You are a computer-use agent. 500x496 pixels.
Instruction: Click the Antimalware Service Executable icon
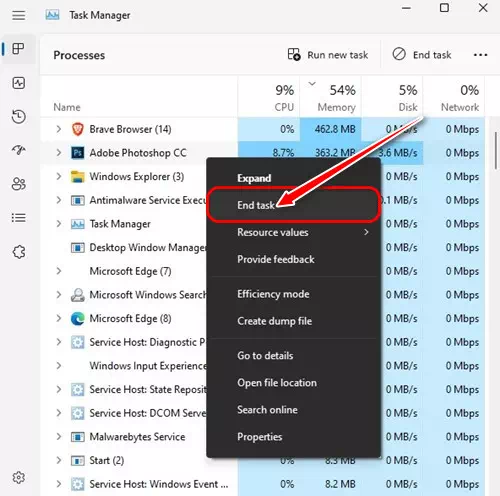pyautogui.click(x=78, y=200)
